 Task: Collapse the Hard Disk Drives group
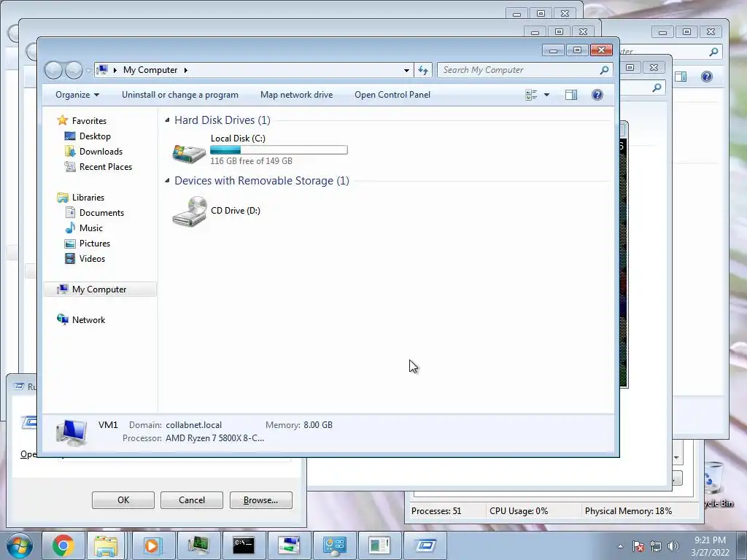pyautogui.click(x=167, y=120)
